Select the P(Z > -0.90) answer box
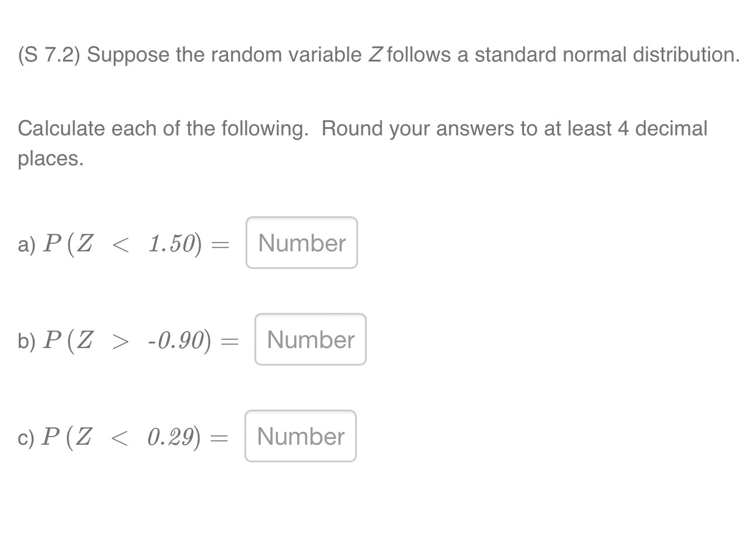756x535 pixels. click(310, 339)
